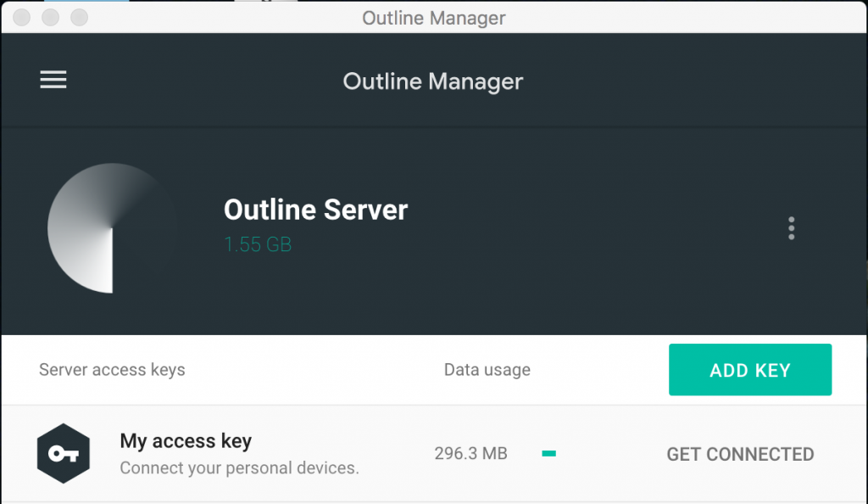Click the ADD KEY button
The width and height of the screenshot is (868, 504).
749,369
